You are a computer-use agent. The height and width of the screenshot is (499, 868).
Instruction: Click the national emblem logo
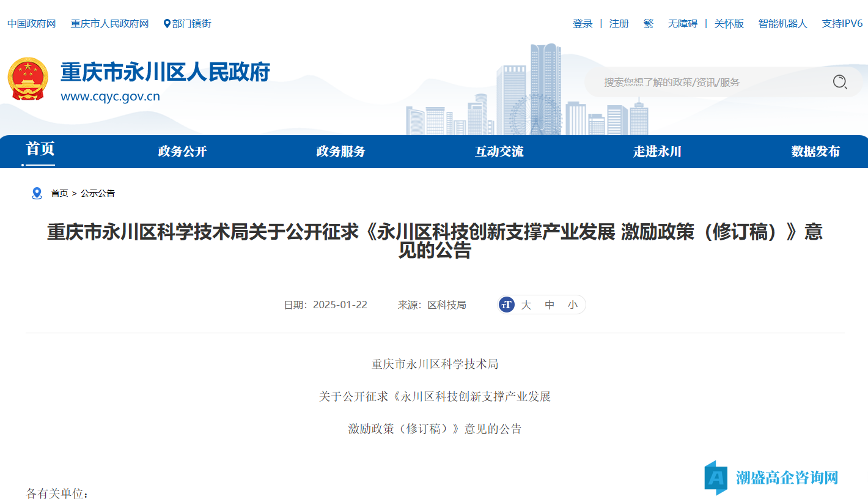28,79
